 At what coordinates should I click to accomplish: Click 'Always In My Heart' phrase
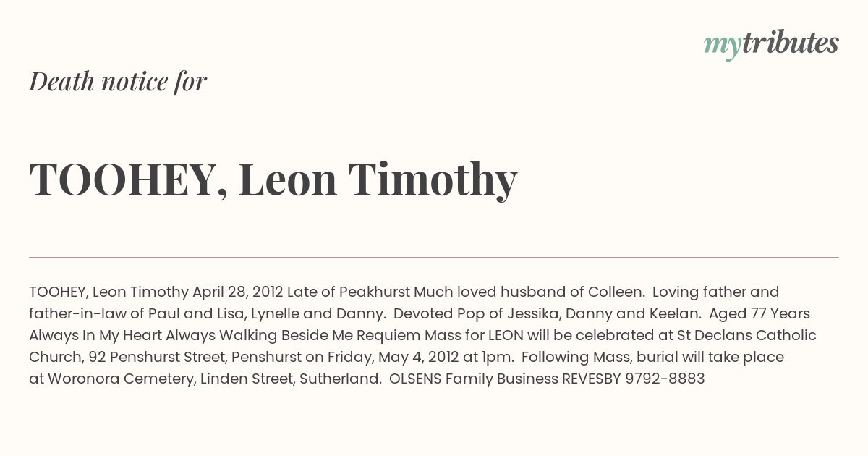95,335
